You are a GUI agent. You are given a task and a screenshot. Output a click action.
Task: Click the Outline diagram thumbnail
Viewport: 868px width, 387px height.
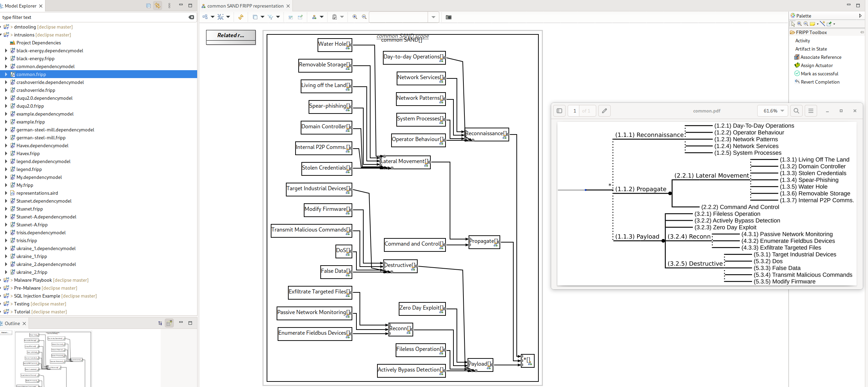[x=53, y=359]
